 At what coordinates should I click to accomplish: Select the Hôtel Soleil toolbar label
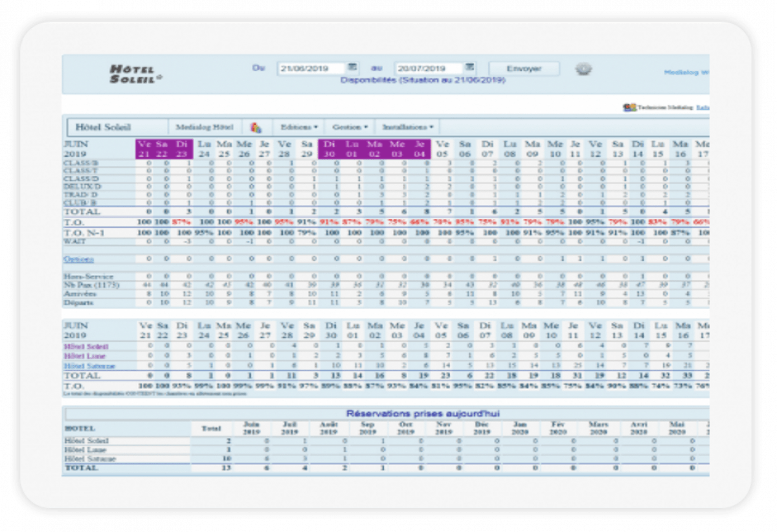tap(104, 127)
